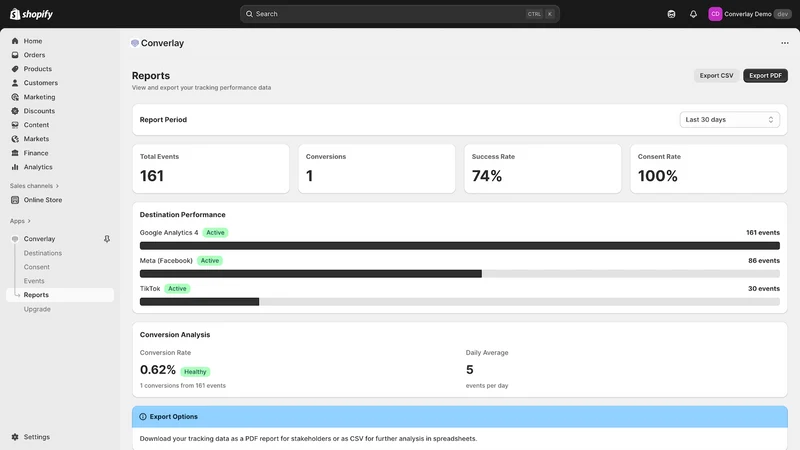Click the '30 events' label
Image resolution: width=800 pixels, height=450 pixels.
(764, 289)
